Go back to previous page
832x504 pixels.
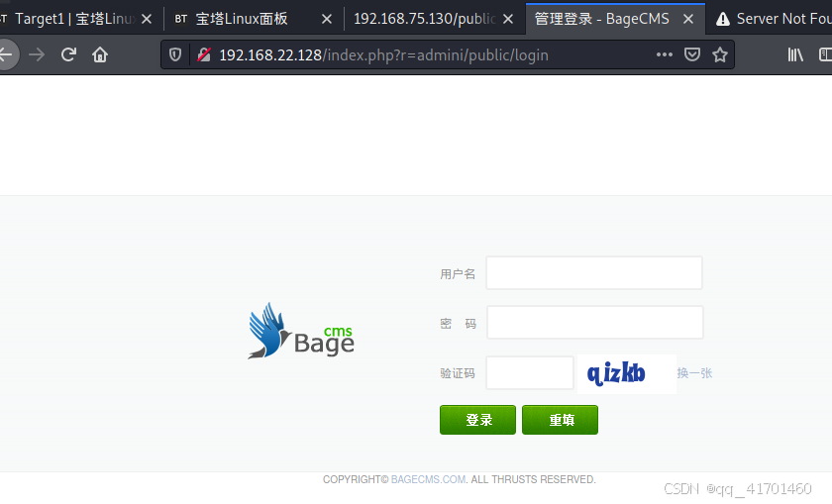click(x=8, y=54)
